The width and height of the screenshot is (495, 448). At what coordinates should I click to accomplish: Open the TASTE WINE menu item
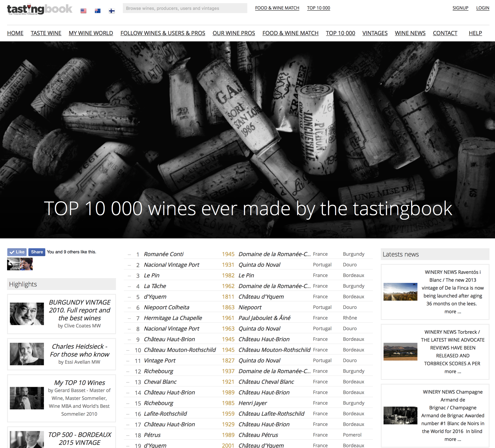(46, 33)
